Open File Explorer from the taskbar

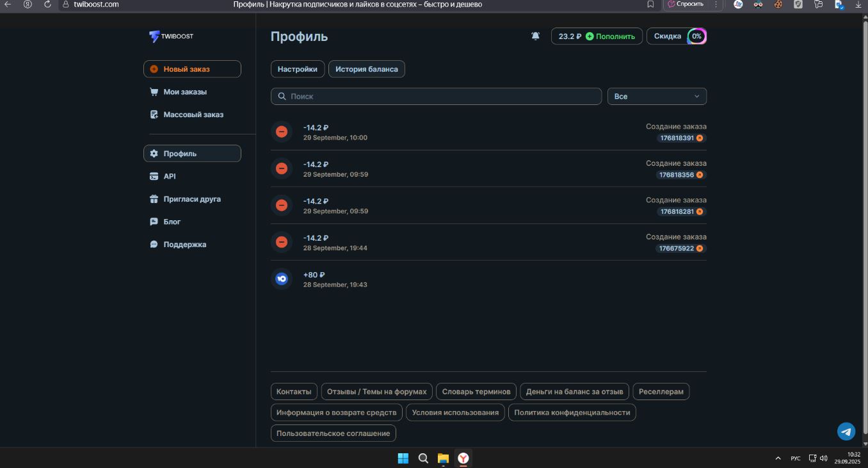point(443,458)
